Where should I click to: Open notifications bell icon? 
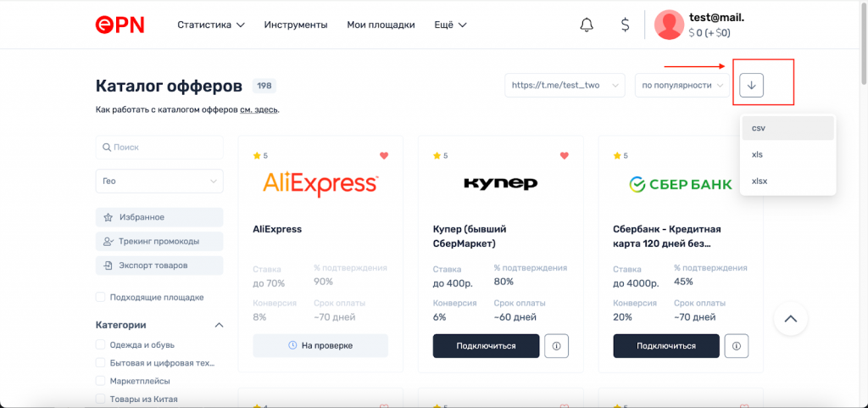587,25
